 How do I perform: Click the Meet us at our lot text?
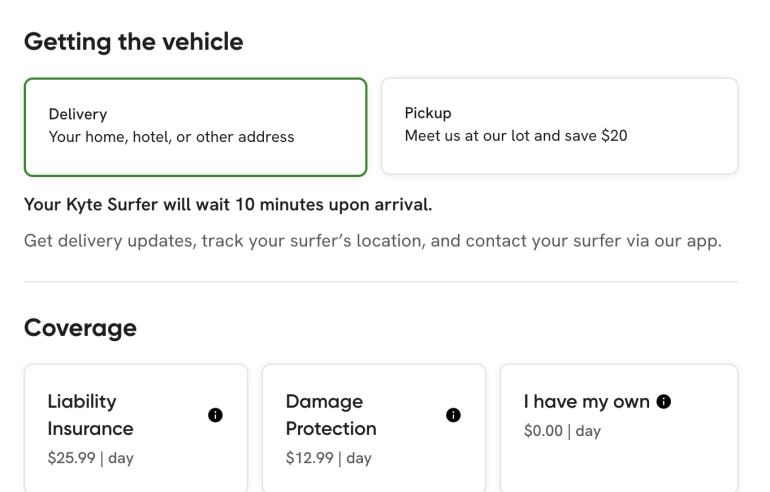(x=515, y=135)
